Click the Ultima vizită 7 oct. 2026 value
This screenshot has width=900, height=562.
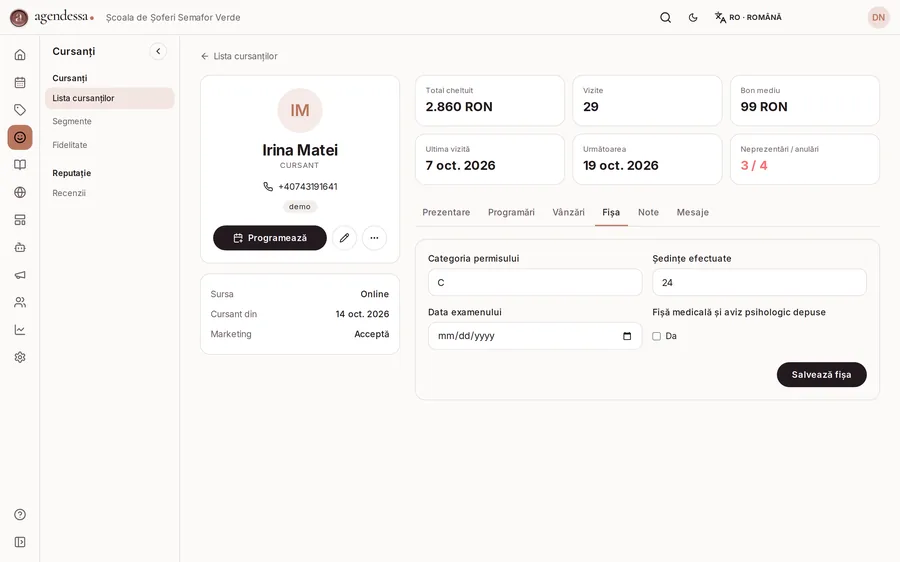(x=460, y=165)
